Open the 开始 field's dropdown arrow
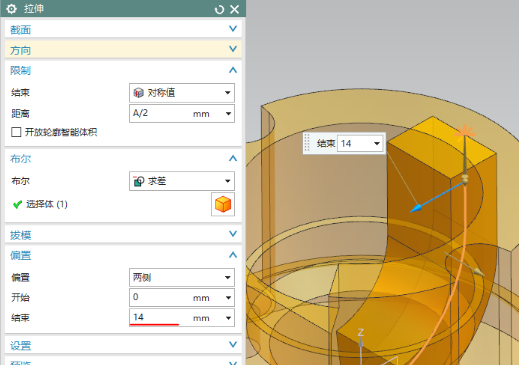 [228, 298]
